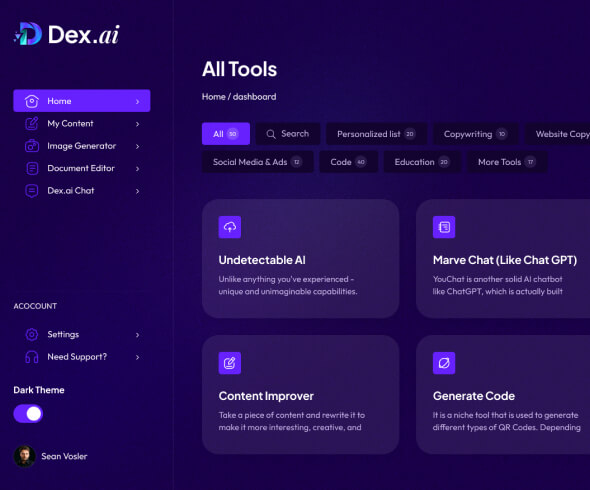The image size is (590, 490).
Task: Click the Home breadcrumb link
Action: pos(213,97)
